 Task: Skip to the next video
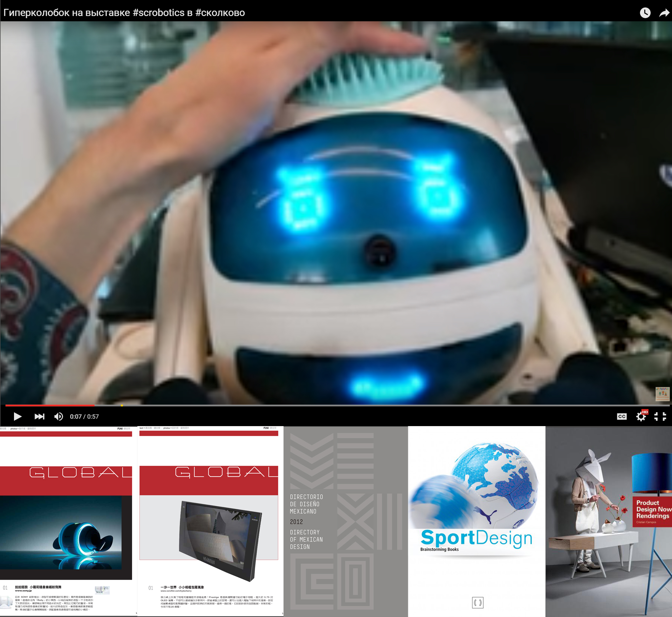coord(39,416)
